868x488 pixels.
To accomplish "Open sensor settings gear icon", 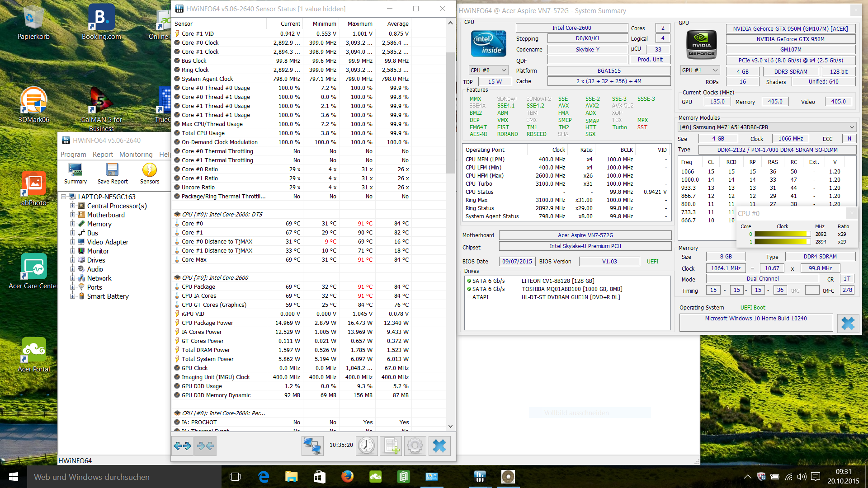I will [415, 446].
